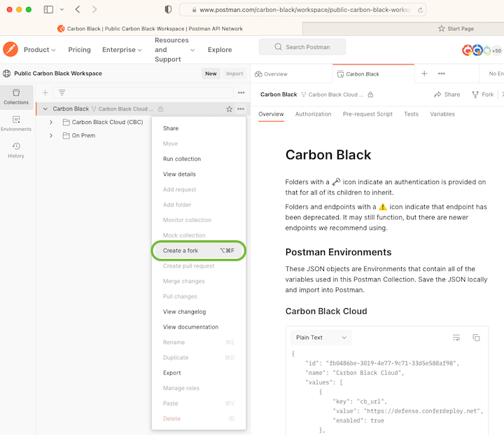The image size is (504, 435).
Task: Click the collections filter search field
Action: click(x=143, y=92)
